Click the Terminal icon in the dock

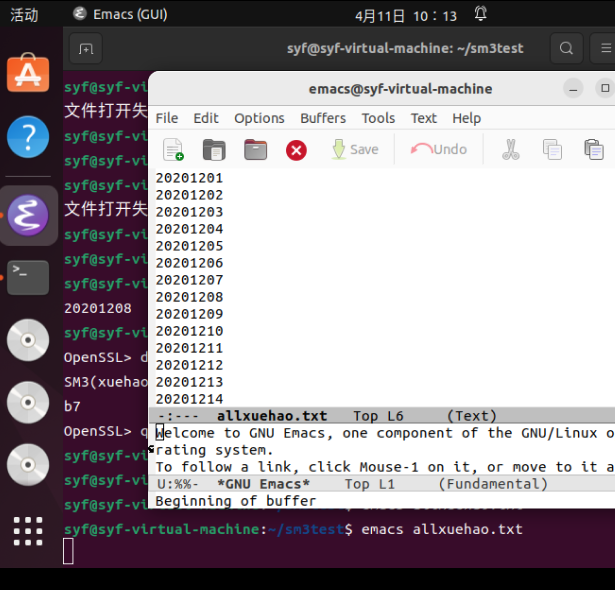coord(28,277)
